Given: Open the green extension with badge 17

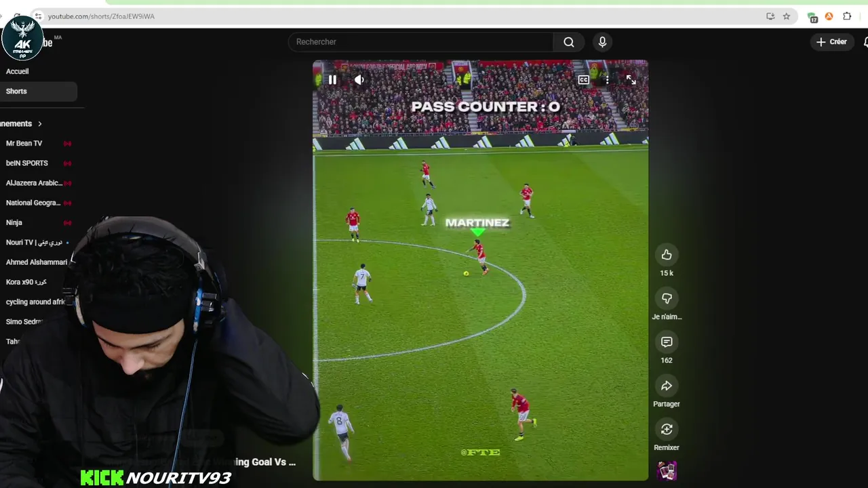Looking at the screenshot, I should coord(812,17).
